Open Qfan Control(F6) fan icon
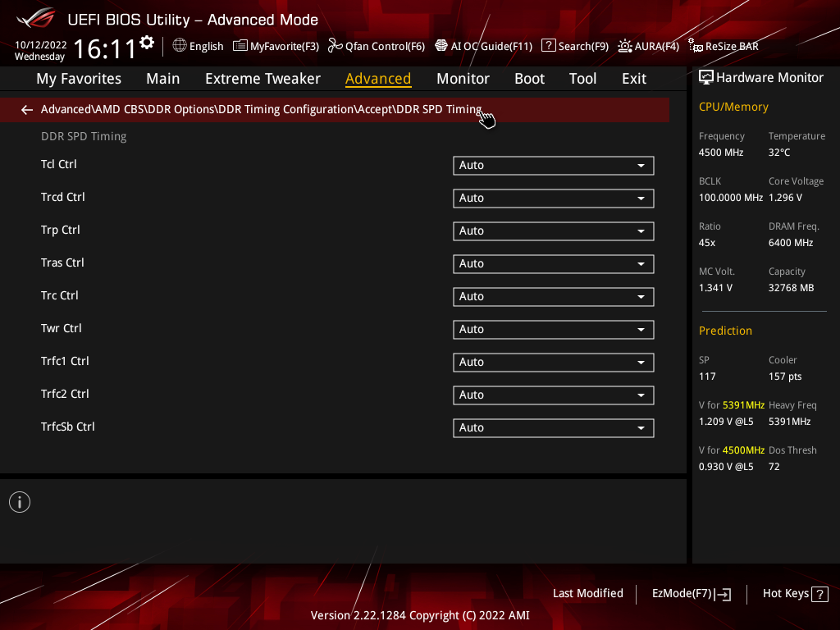This screenshot has width=840, height=630. pos(335,46)
